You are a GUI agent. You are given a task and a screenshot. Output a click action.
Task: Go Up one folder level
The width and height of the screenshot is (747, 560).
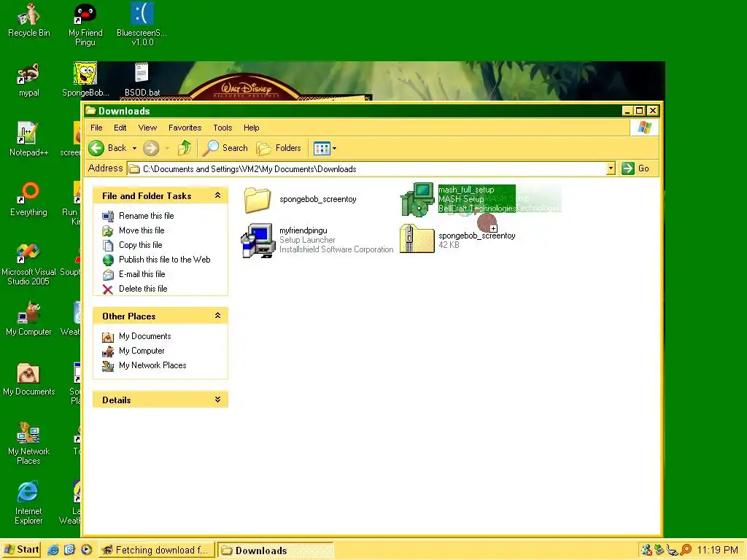(185, 148)
